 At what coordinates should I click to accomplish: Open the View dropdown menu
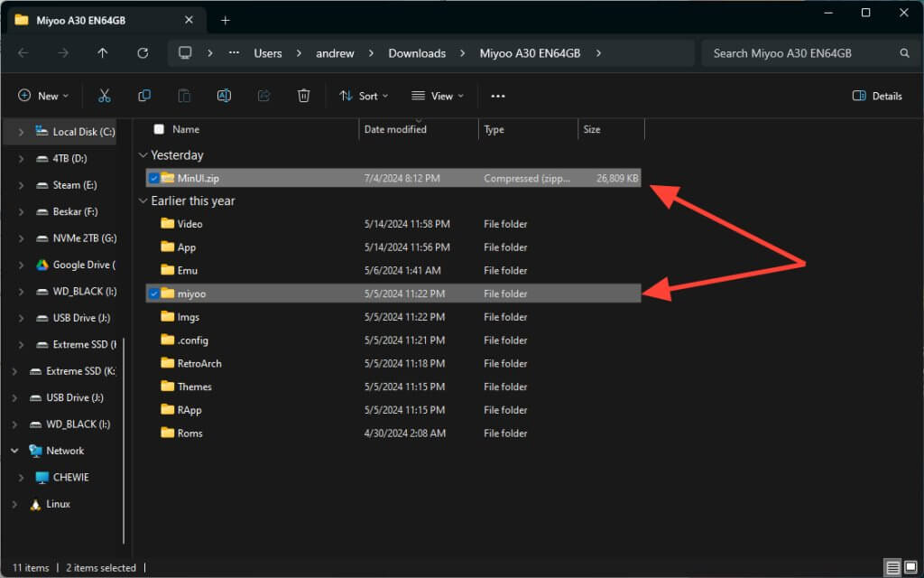437,96
